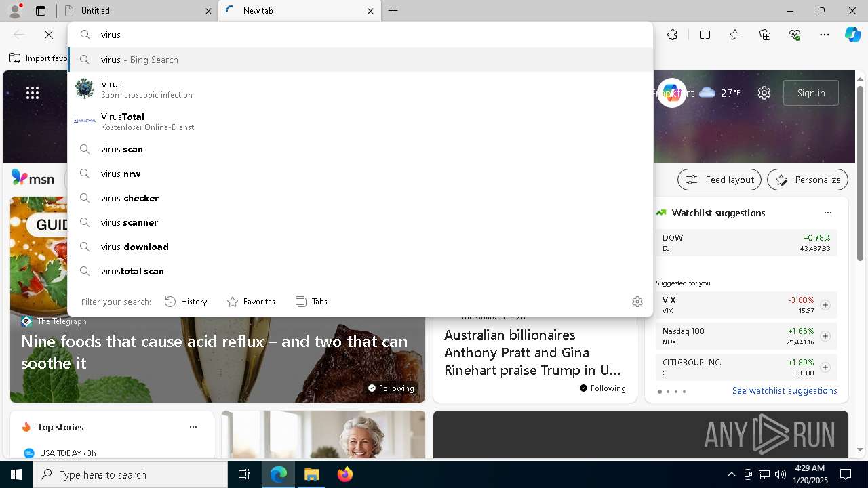Open the MSN app launcher grid
Image resolution: width=868 pixels, height=488 pixels.
33,93
